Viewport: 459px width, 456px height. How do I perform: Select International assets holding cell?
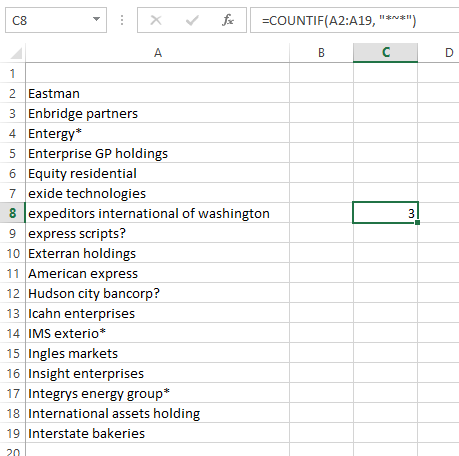coord(158,413)
